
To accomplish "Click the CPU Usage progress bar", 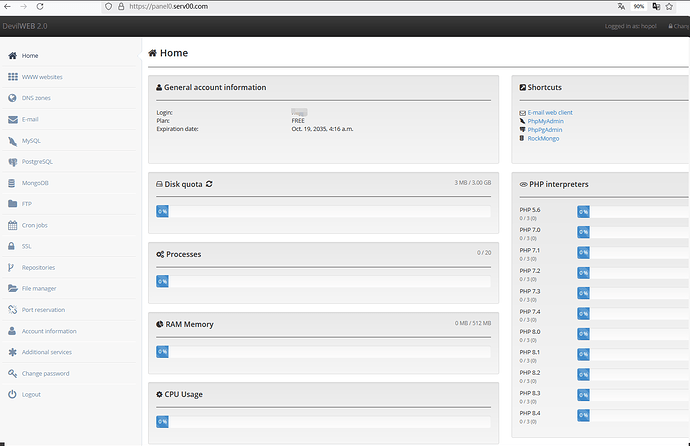I will [x=323, y=422].
